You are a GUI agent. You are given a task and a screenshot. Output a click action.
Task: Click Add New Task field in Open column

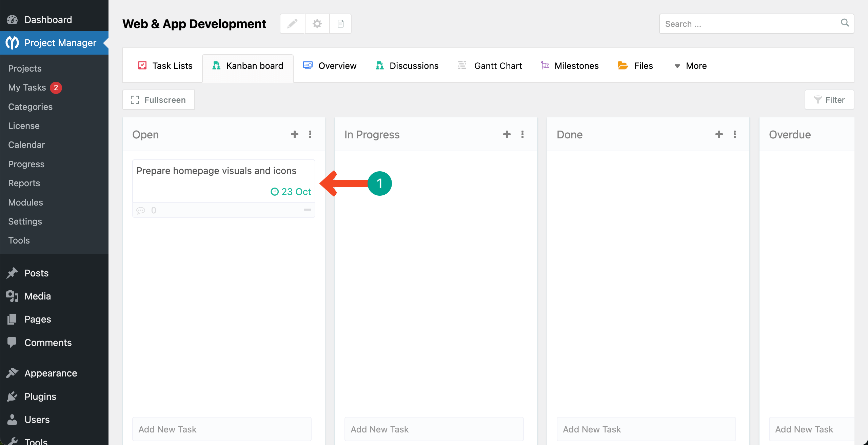222,429
